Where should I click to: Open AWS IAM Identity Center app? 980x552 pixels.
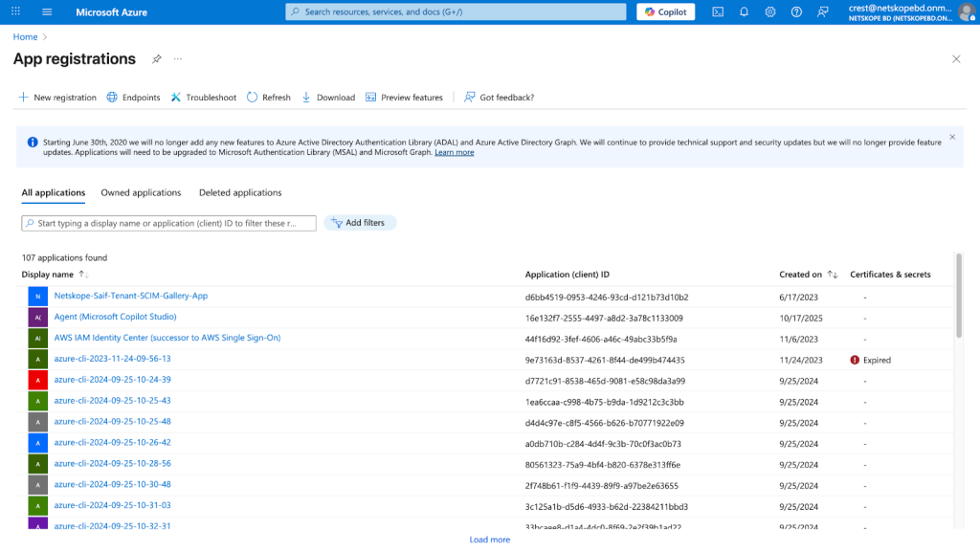pos(167,338)
